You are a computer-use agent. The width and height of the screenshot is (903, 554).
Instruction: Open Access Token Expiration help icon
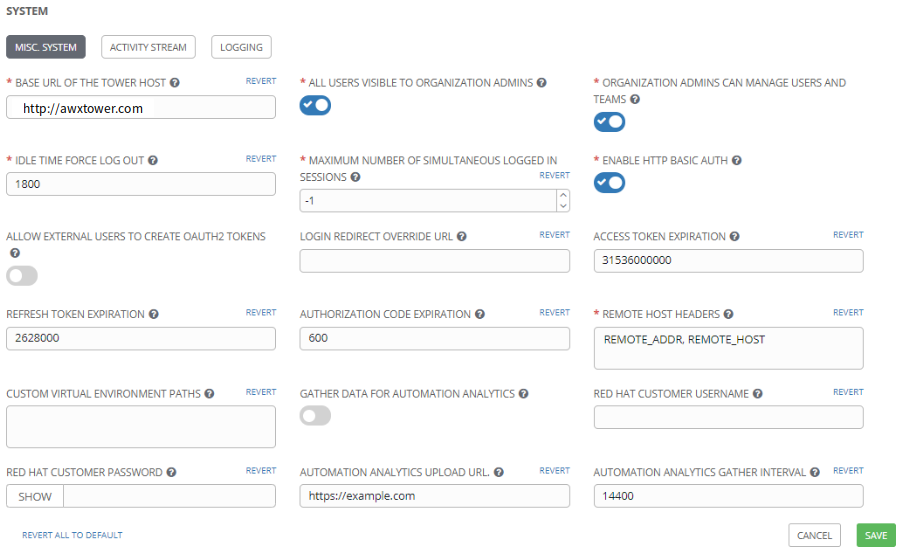coord(734,236)
